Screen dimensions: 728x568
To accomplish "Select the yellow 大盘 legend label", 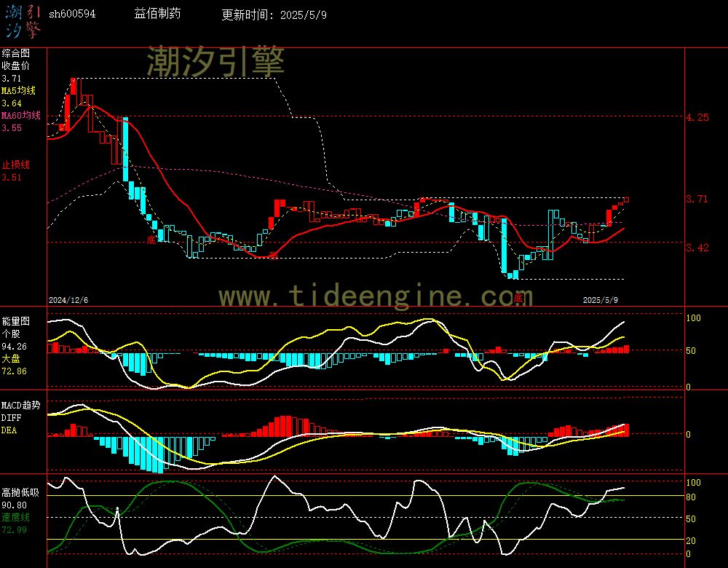I will [11, 358].
